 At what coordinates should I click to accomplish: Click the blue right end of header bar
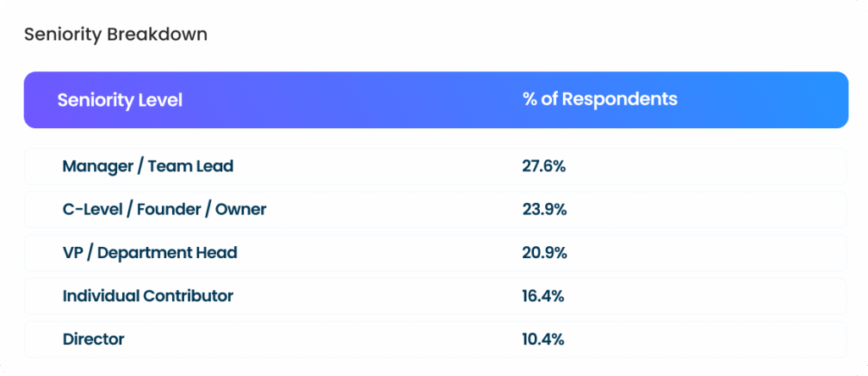tap(826, 100)
